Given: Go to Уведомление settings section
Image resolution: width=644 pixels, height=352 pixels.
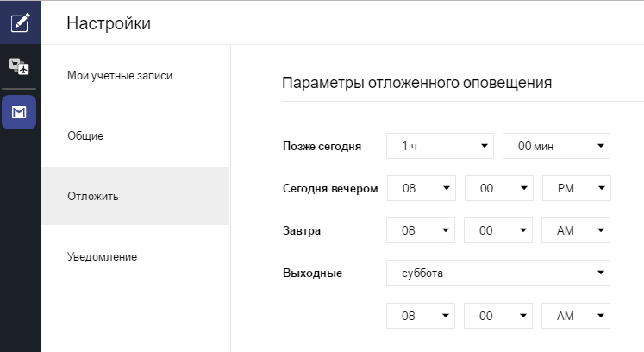Looking at the screenshot, I should coord(103,256).
